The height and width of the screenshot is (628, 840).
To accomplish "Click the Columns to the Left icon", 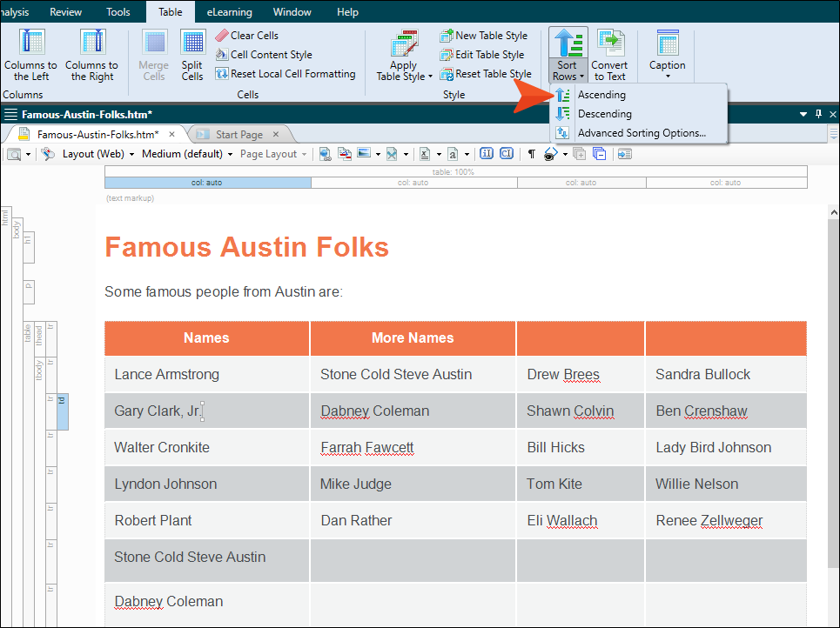I will pyautogui.click(x=31, y=42).
